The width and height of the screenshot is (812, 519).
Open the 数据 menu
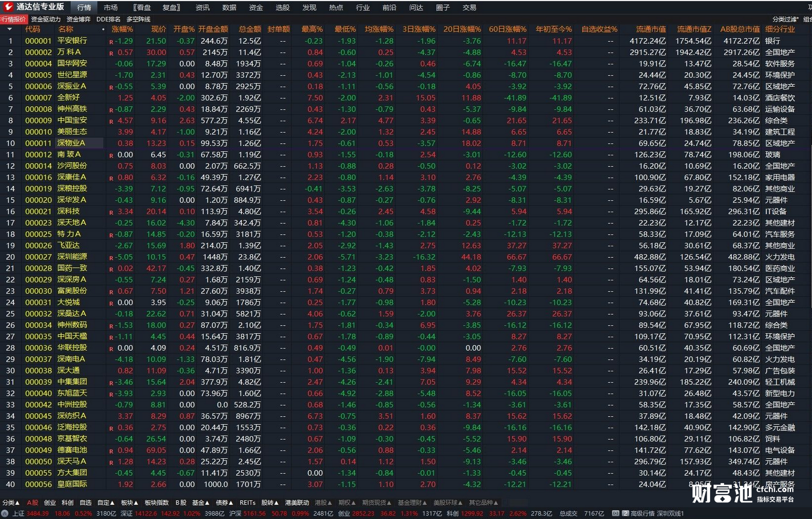pos(229,7)
